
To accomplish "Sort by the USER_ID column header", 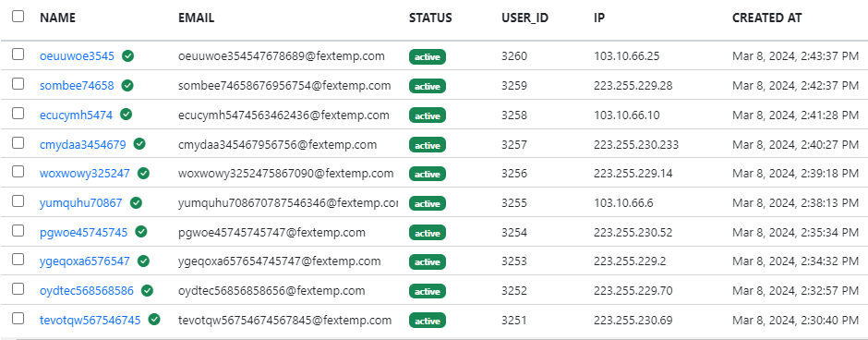I will 524,18.
